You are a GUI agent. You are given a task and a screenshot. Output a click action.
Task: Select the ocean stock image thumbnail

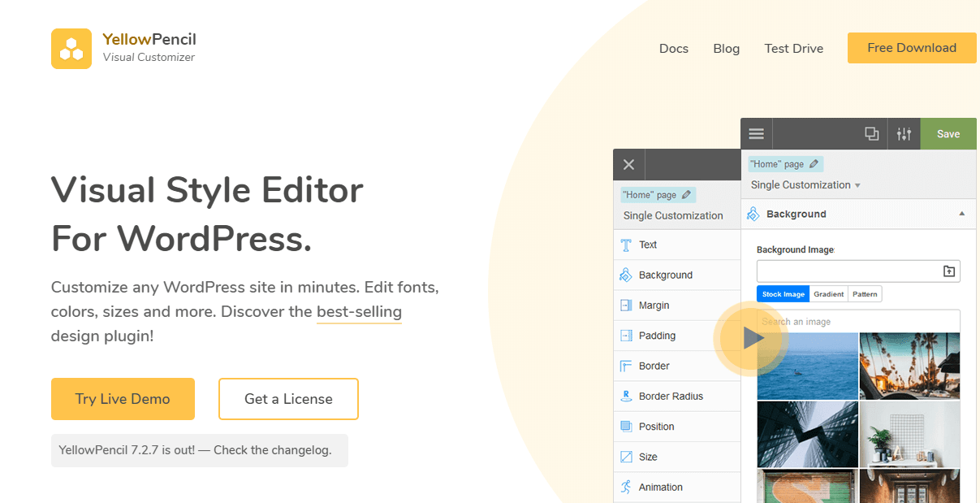pos(807,366)
